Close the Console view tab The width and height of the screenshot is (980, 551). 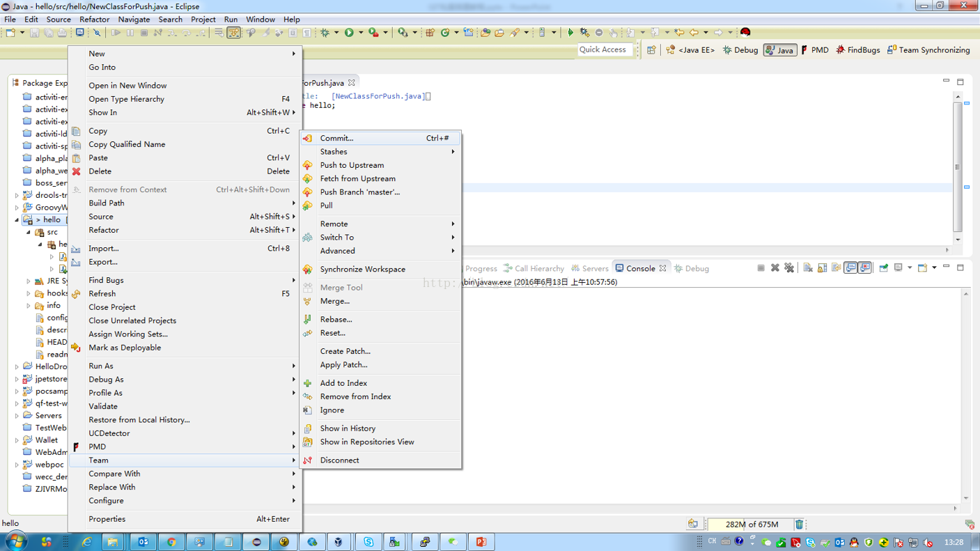(x=663, y=268)
